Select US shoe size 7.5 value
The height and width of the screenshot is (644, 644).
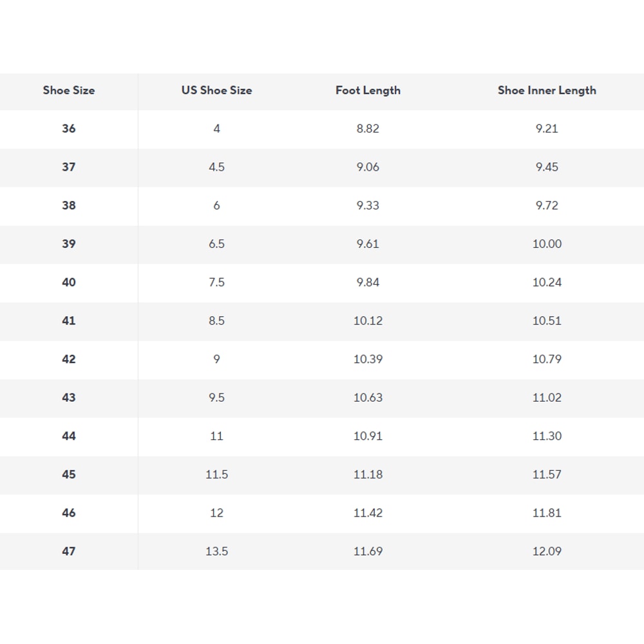click(x=216, y=282)
